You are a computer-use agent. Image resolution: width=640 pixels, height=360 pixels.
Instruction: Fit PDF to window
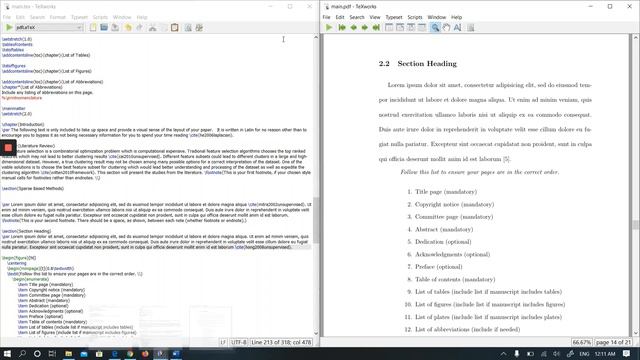click(422, 27)
